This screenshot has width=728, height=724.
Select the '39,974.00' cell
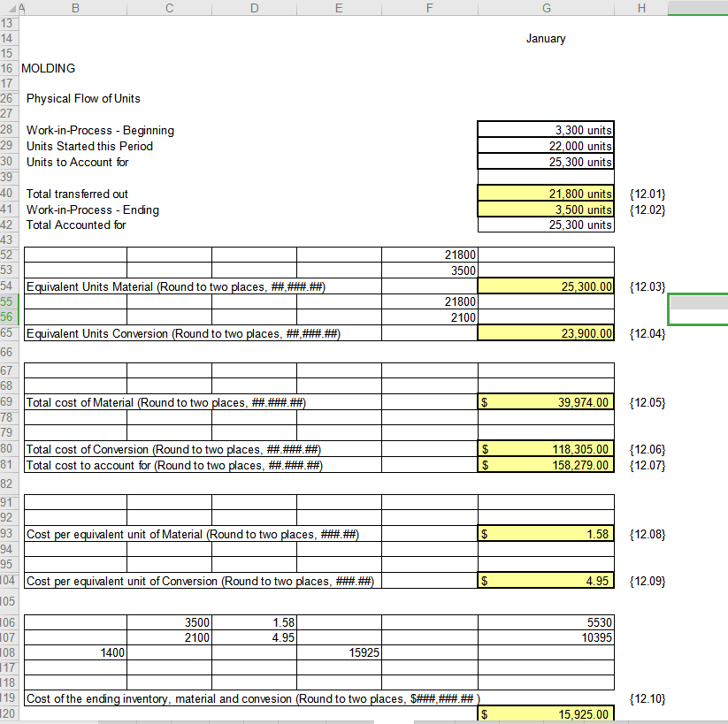(x=546, y=402)
